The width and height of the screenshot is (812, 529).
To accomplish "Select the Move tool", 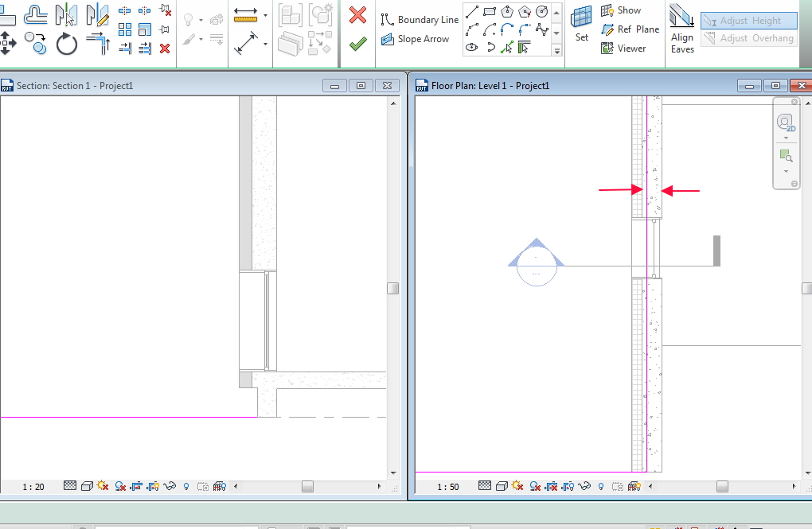I will click(7, 43).
